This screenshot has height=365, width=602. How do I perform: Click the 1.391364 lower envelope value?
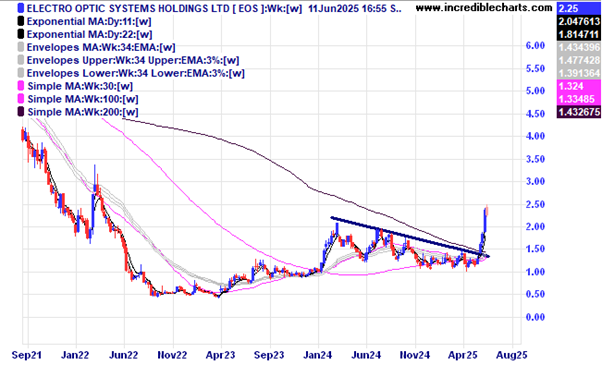point(579,73)
